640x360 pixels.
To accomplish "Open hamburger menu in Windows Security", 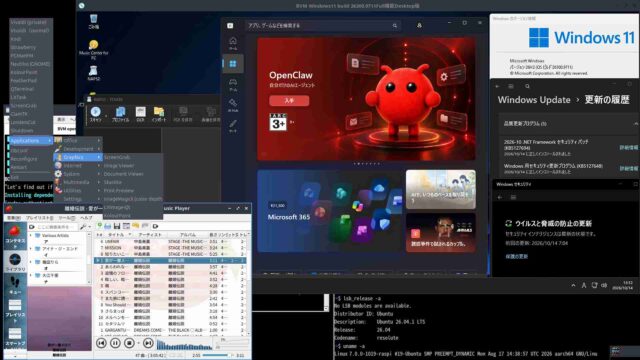I will click(x=513, y=197).
